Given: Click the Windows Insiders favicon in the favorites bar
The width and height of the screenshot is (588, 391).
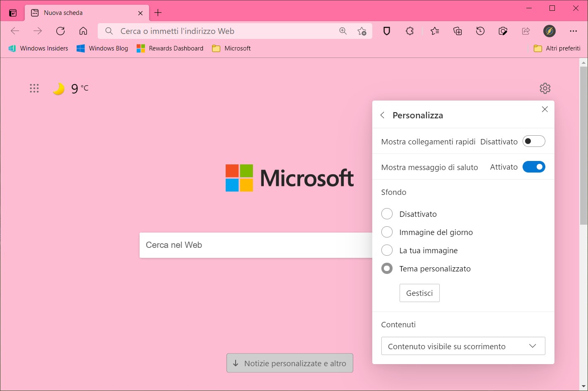Looking at the screenshot, I should pos(12,48).
